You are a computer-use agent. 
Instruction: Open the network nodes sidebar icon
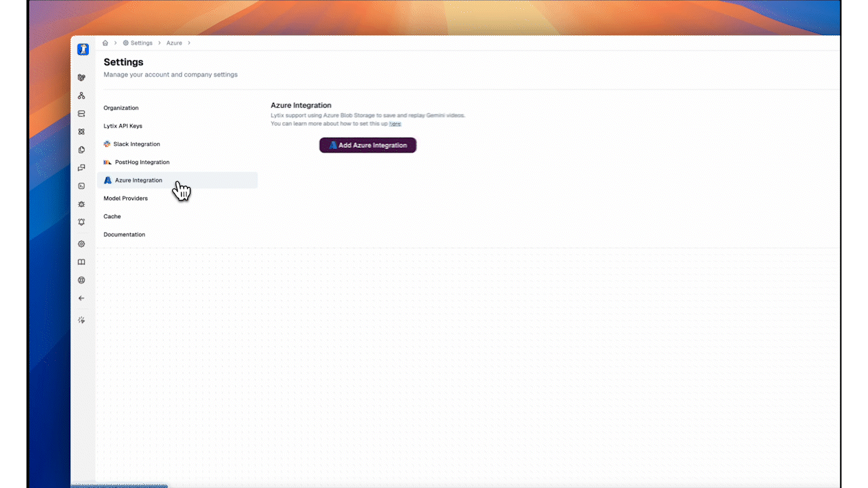(81, 96)
